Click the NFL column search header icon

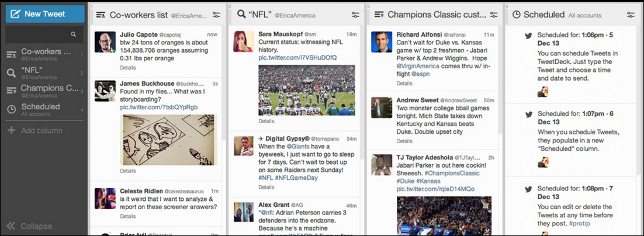point(240,15)
